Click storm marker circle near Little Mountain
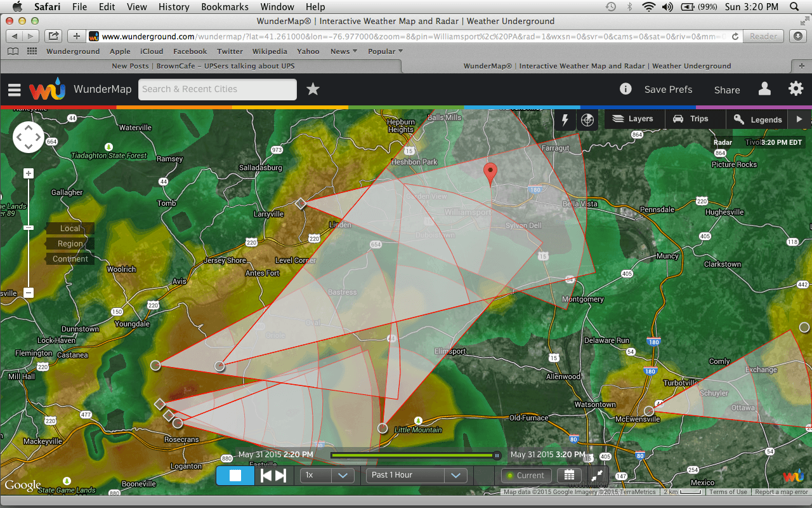This screenshot has width=812, height=508. pos(383,428)
